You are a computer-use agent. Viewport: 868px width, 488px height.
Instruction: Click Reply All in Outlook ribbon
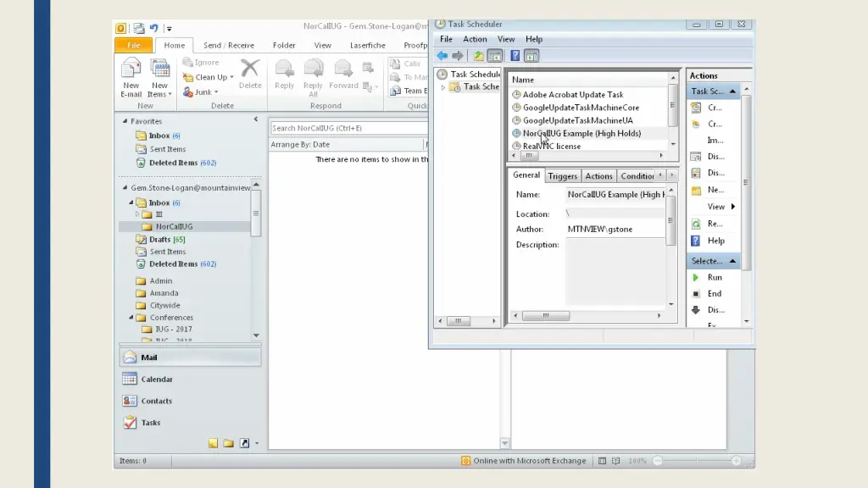click(313, 78)
